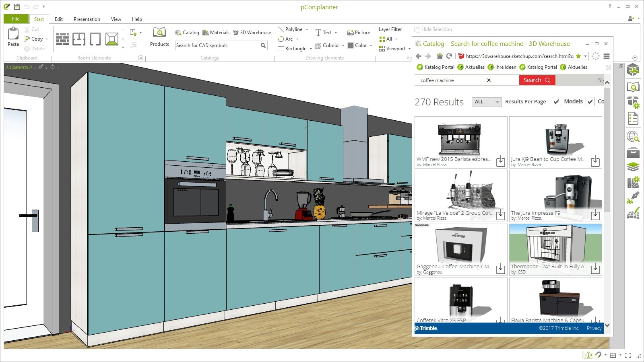Image resolution: width=644 pixels, height=362 pixels.
Task: Click the browser address bar URL
Action: tap(519, 56)
